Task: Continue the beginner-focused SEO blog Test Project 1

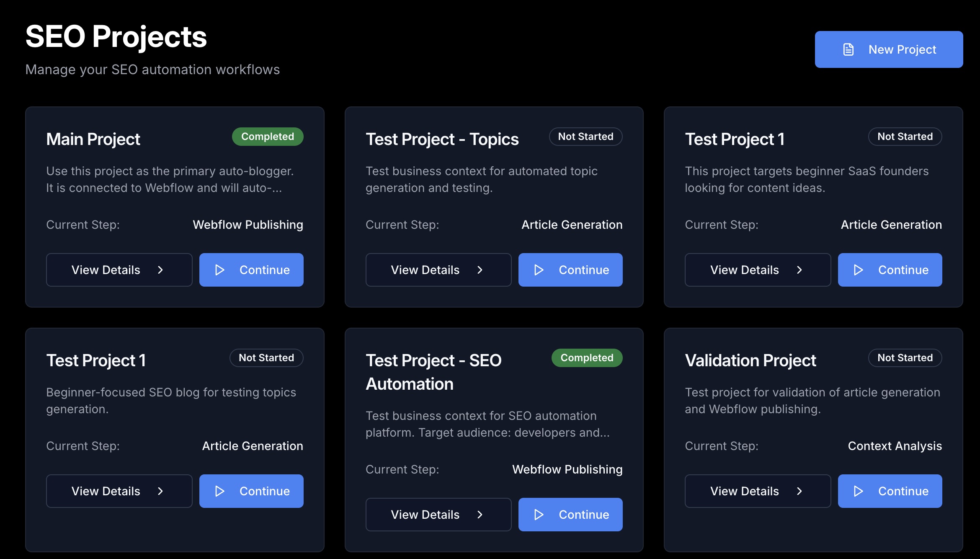Action: click(251, 491)
